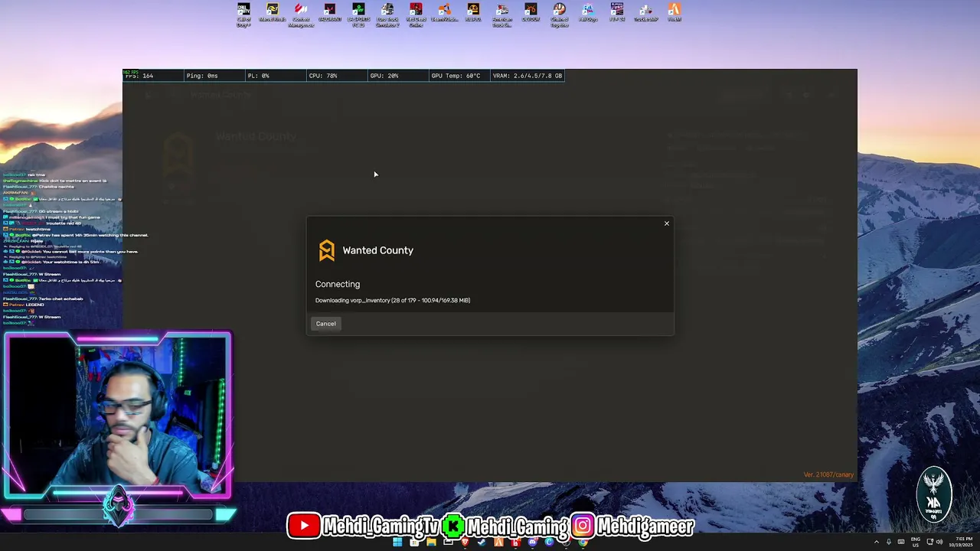
Task: Open Steam from the taskbar
Action: click(x=482, y=543)
